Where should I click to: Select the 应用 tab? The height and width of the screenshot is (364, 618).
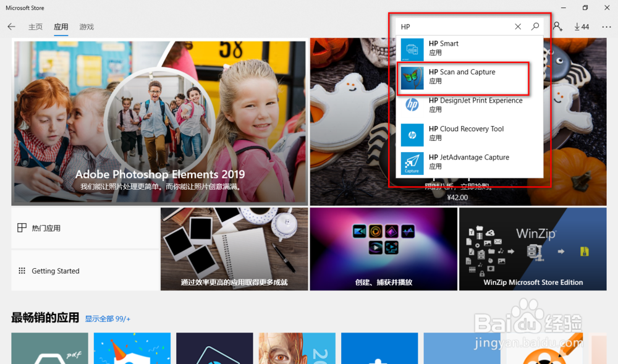pyautogui.click(x=61, y=27)
